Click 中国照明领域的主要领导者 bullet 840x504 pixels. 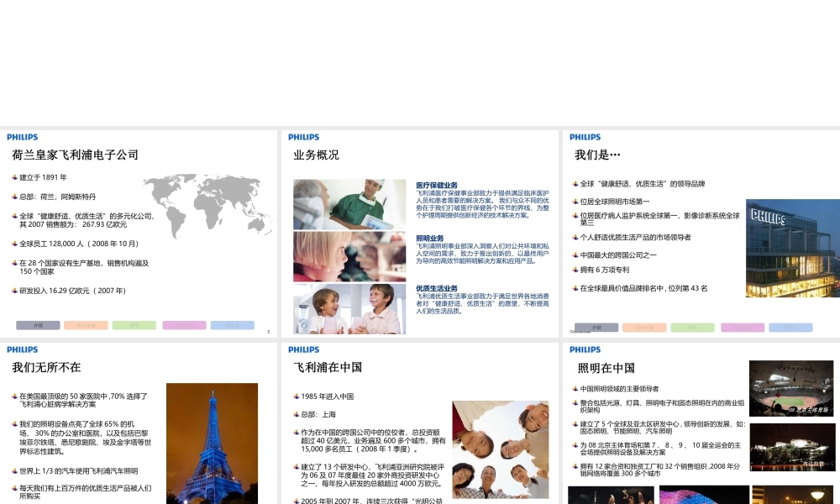(619, 389)
